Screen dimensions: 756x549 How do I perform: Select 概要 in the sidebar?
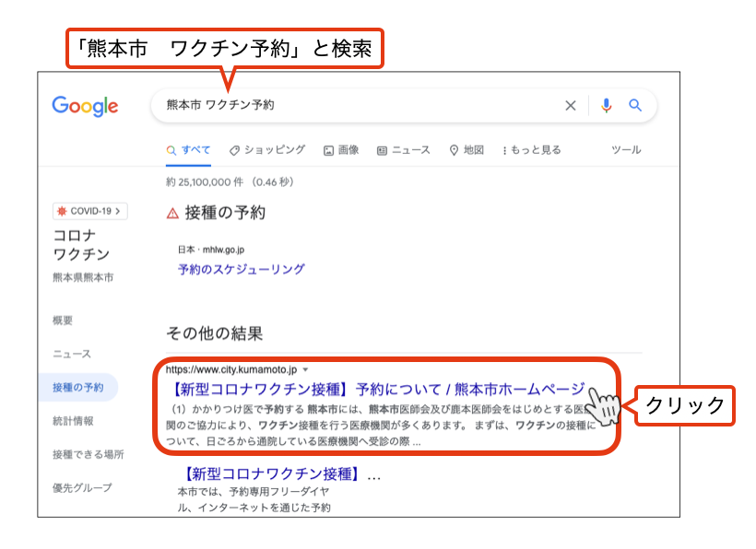point(63,321)
